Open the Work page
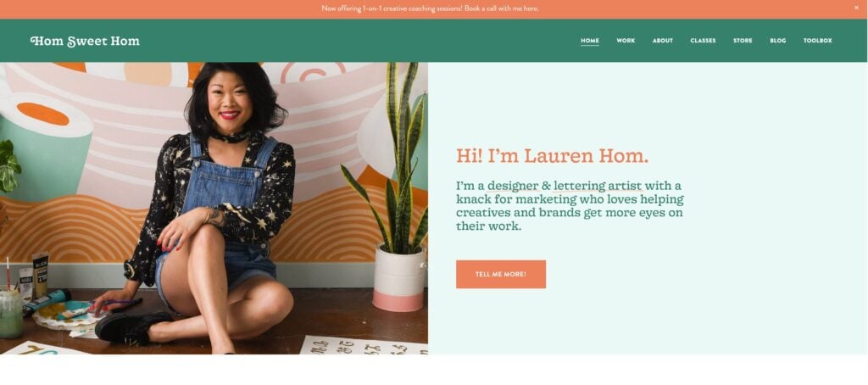This screenshot has width=868, height=385. pos(626,41)
